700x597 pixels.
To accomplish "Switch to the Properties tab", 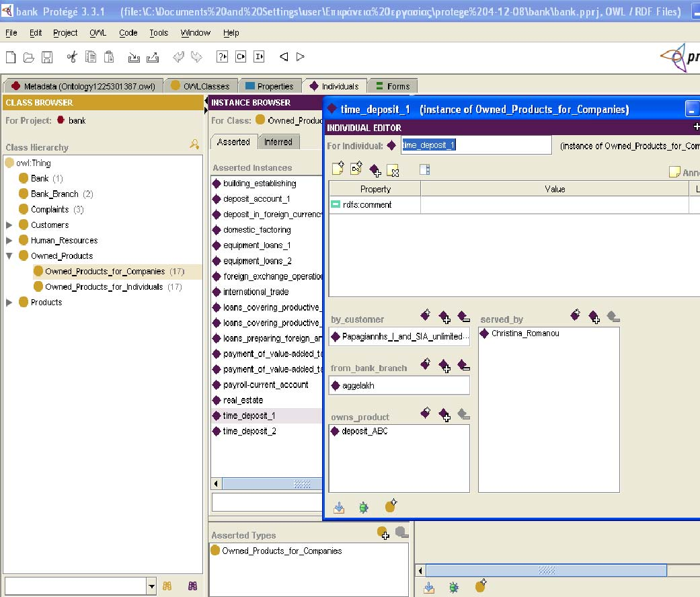I will click(x=270, y=86).
